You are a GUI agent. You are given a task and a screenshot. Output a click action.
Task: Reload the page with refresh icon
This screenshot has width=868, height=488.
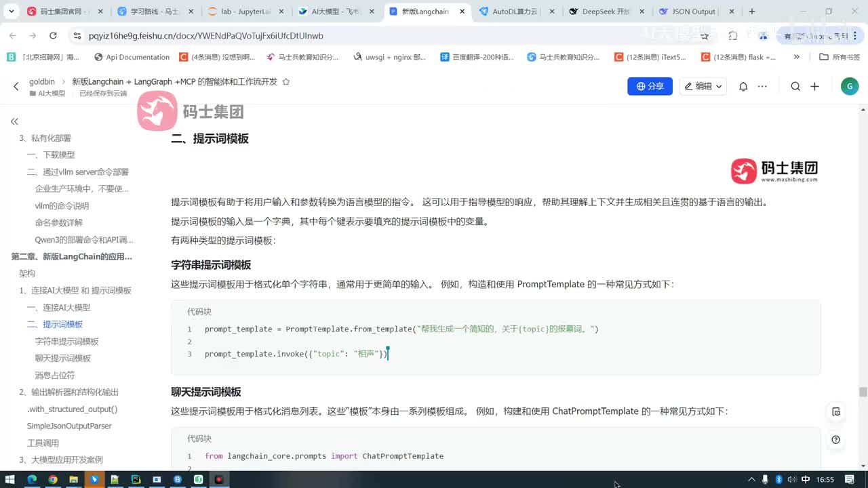54,36
